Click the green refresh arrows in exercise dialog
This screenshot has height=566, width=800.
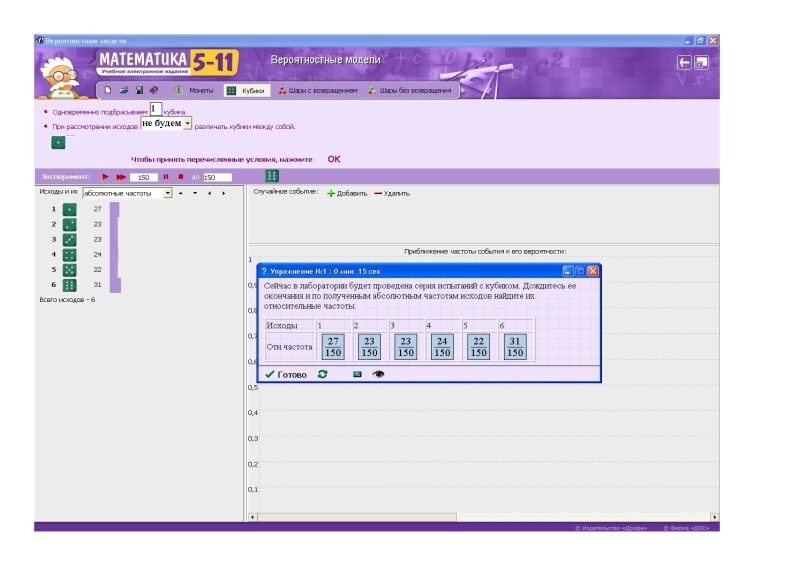coord(322,374)
